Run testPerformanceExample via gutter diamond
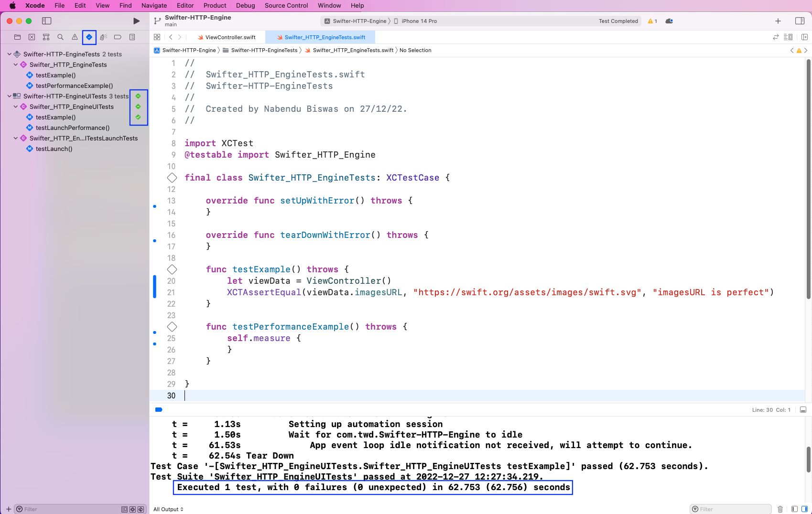This screenshot has width=812, height=514. [172, 327]
